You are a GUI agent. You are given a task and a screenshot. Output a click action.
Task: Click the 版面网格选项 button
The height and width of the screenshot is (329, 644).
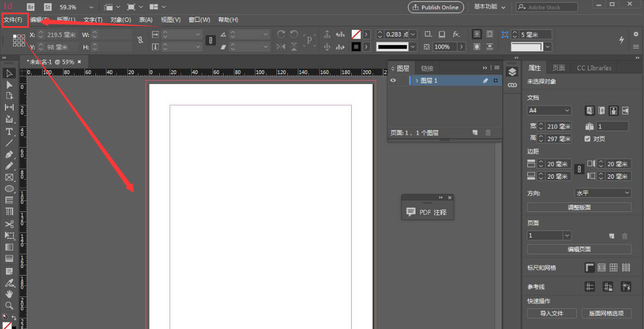pos(606,313)
